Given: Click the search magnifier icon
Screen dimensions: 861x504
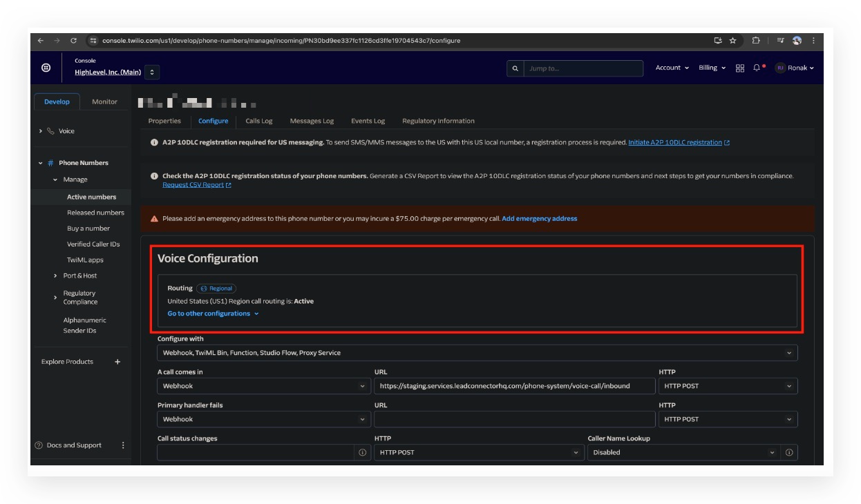Looking at the screenshot, I should click(515, 68).
